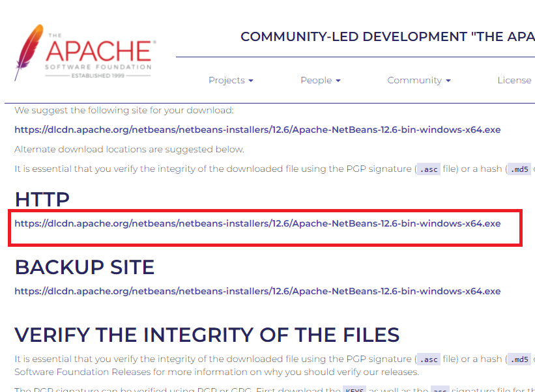Open the License menu item

click(x=514, y=81)
